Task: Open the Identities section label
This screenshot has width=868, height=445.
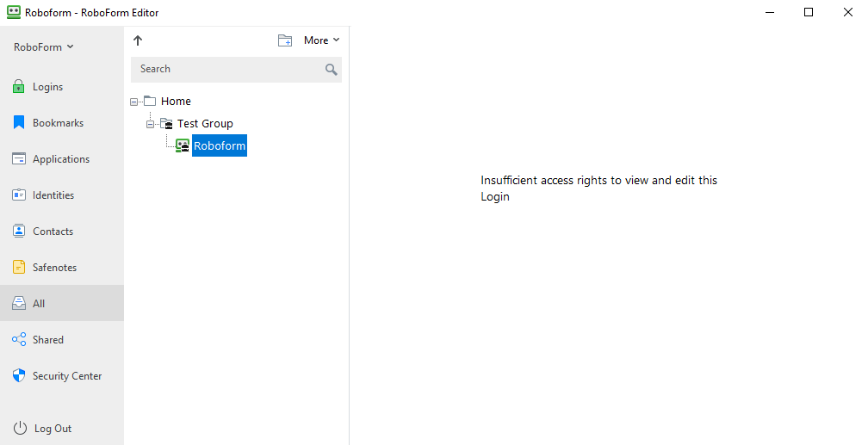Action: (53, 195)
